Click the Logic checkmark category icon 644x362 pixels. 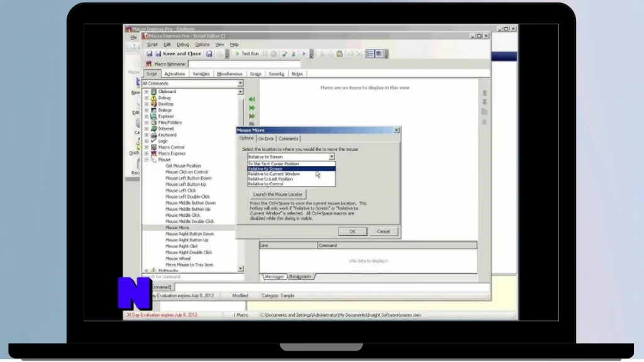[153, 141]
